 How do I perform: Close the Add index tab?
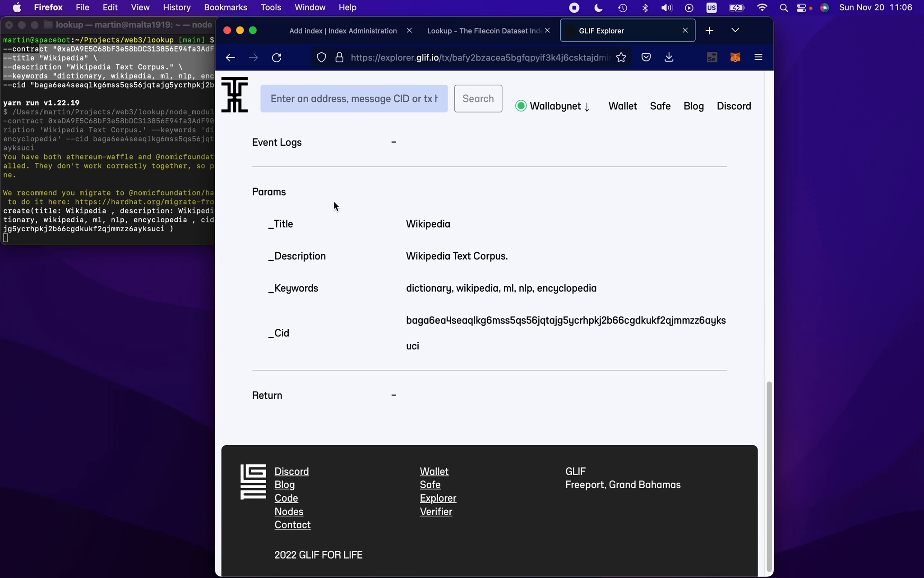coord(409,30)
